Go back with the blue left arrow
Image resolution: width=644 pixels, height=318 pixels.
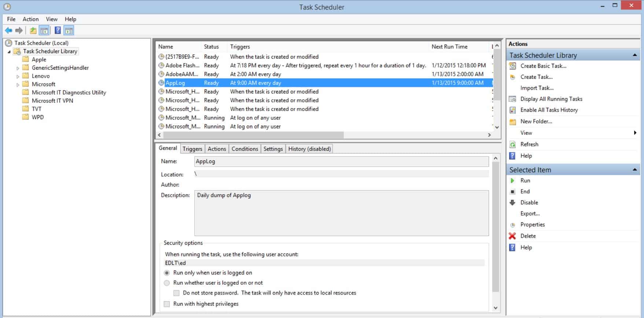click(8, 30)
